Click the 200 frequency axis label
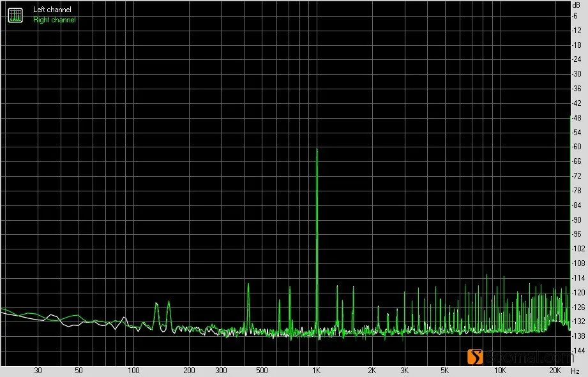 pyautogui.click(x=189, y=371)
